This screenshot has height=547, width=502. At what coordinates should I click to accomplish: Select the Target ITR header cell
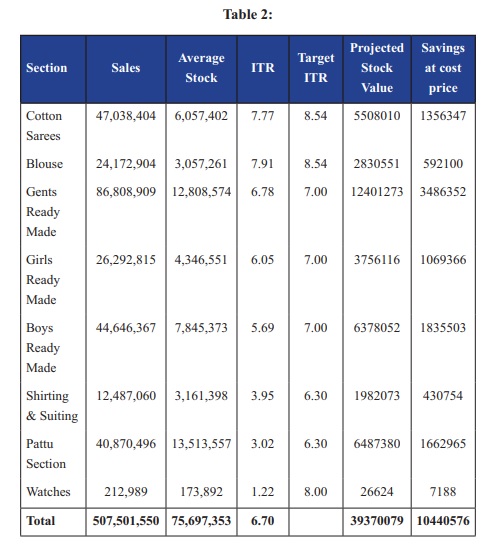pyautogui.click(x=316, y=68)
